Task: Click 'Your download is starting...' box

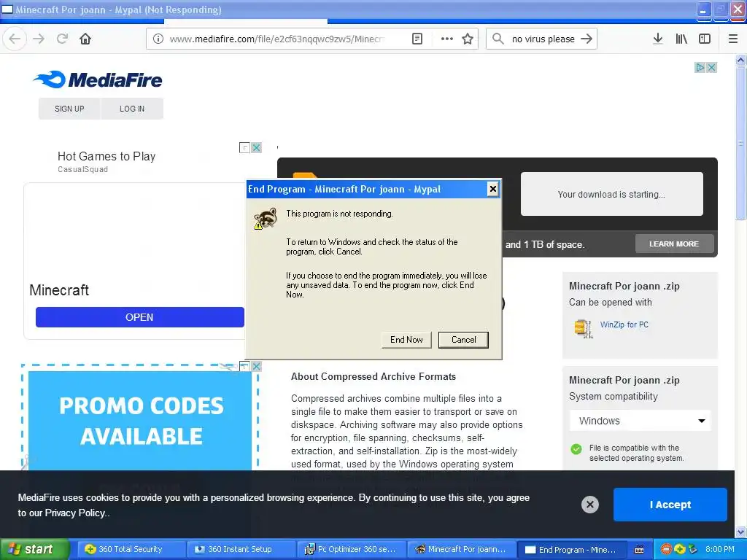Action: (x=612, y=194)
